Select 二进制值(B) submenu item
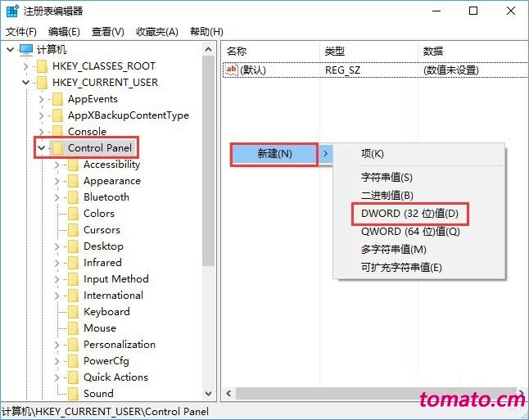Image resolution: width=529 pixels, height=420 pixels. [387, 196]
